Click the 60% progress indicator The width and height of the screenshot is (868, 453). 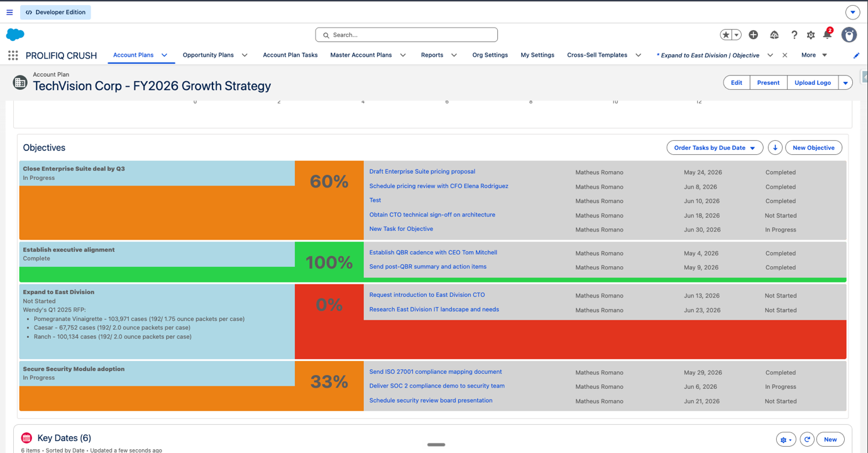pos(329,182)
